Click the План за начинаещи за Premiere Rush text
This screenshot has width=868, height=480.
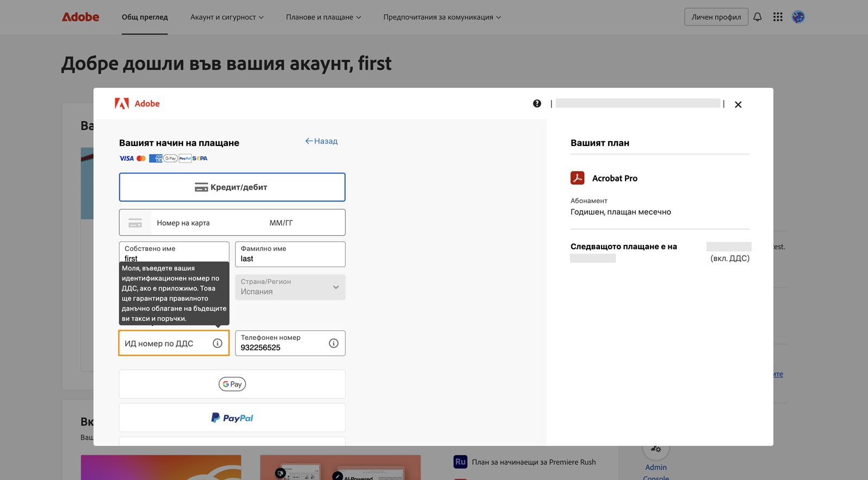pyautogui.click(x=534, y=462)
